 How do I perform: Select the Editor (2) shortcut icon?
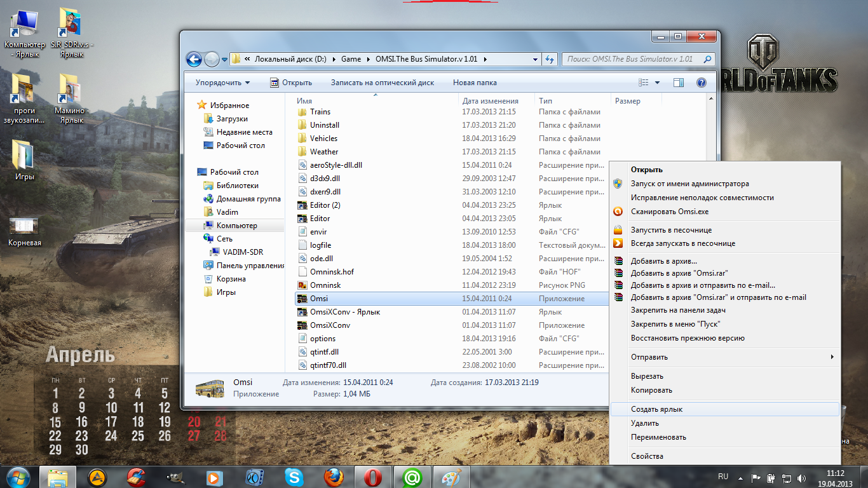pyautogui.click(x=302, y=205)
